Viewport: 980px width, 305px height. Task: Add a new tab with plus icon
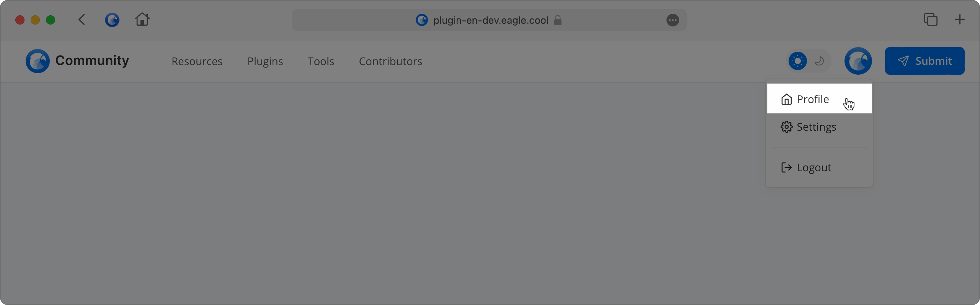960,20
